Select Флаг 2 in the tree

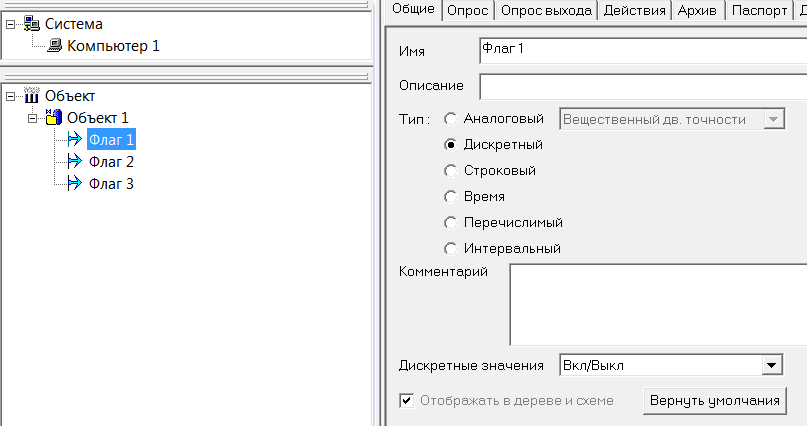(x=111, y=162)
